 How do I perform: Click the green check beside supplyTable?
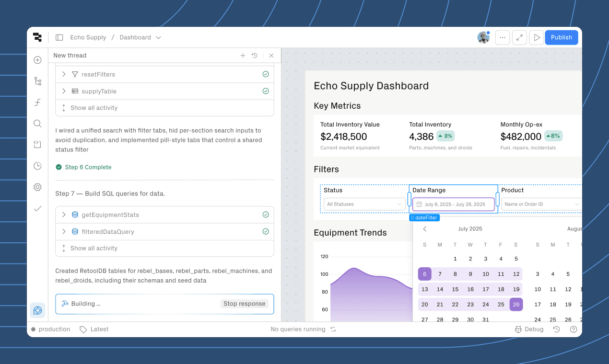coord(266,91)
